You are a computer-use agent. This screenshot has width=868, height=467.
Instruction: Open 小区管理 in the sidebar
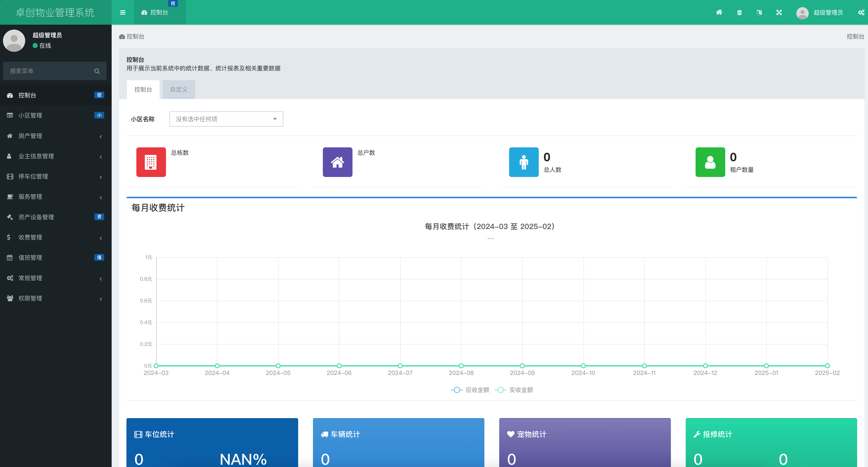56,116
